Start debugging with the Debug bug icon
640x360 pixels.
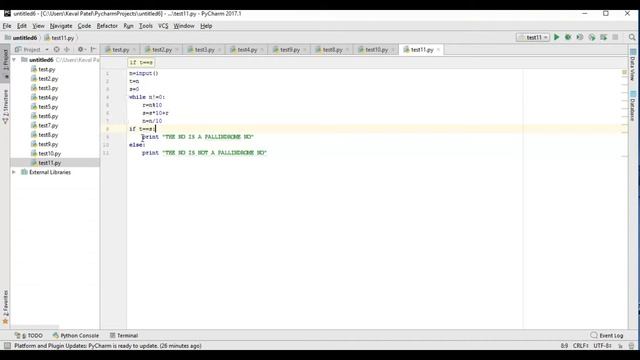coord(568,37)
